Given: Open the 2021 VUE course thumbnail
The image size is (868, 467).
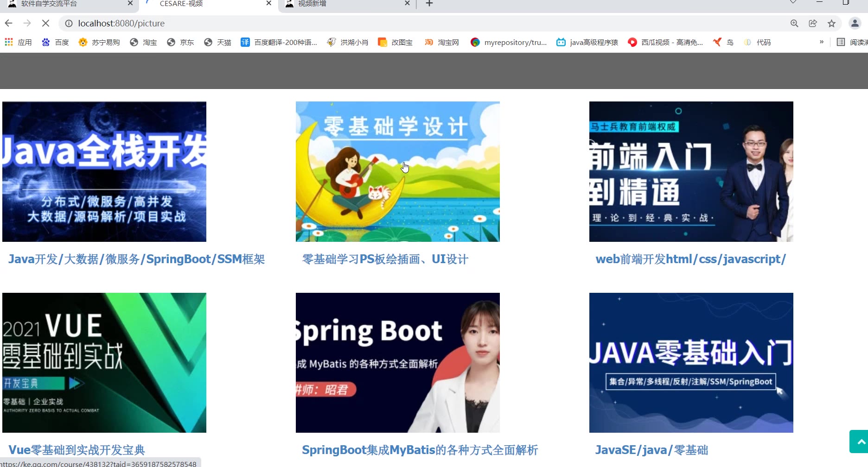Looking at the screenshot, I should coord(104,363).
